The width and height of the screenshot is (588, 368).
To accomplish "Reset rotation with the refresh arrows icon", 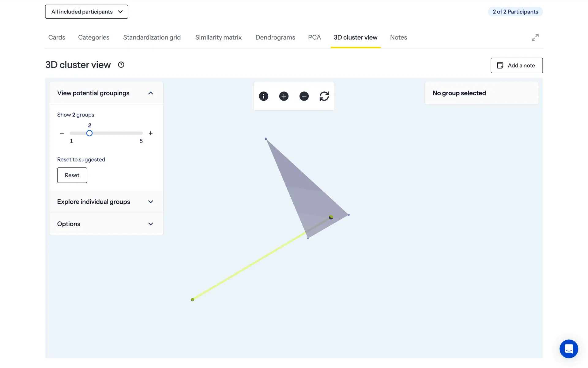I will [324, 96].
